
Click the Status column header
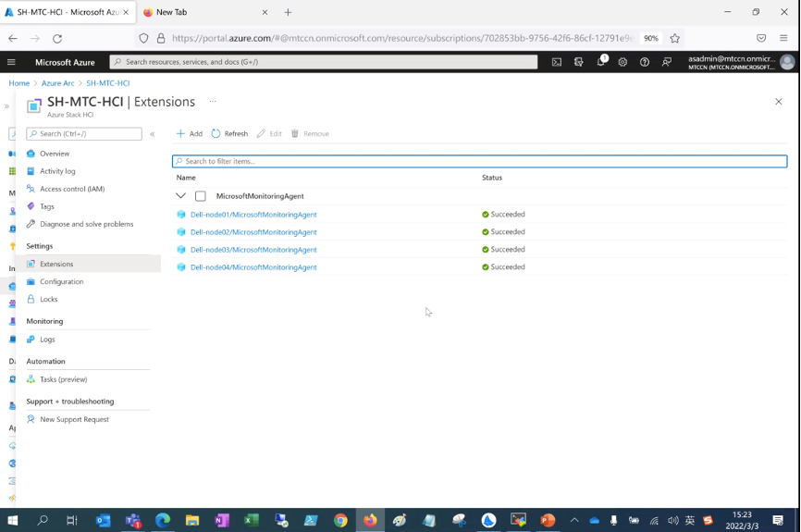(492, 178)
